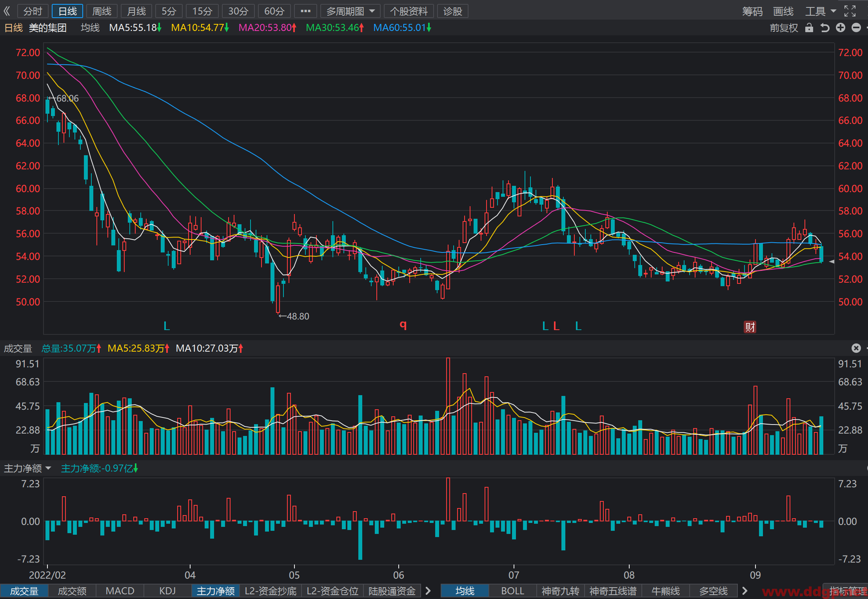Click the 06 date marker on timeline
The image size is (868, 599).
tap(398, 575)
